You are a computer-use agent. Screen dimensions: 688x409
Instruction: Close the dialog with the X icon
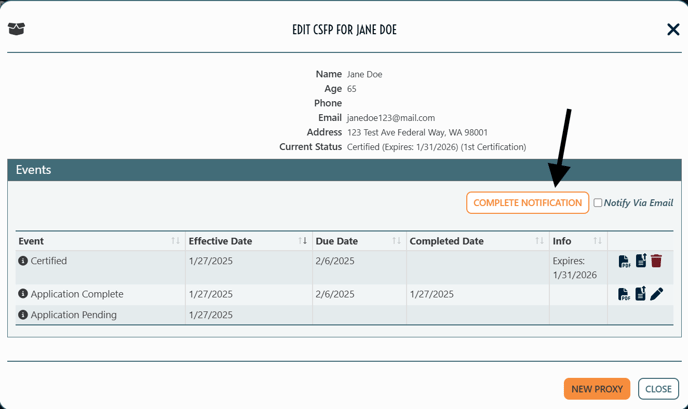coord(673,29)
